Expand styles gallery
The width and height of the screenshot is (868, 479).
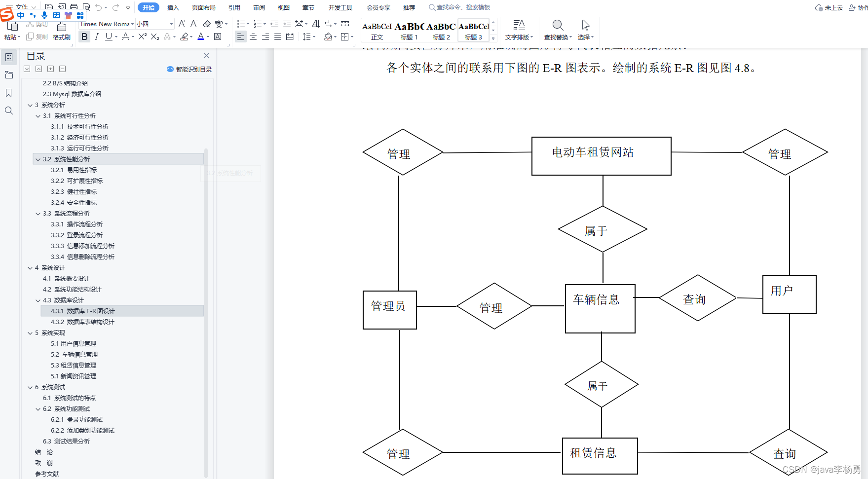(493, 38)
